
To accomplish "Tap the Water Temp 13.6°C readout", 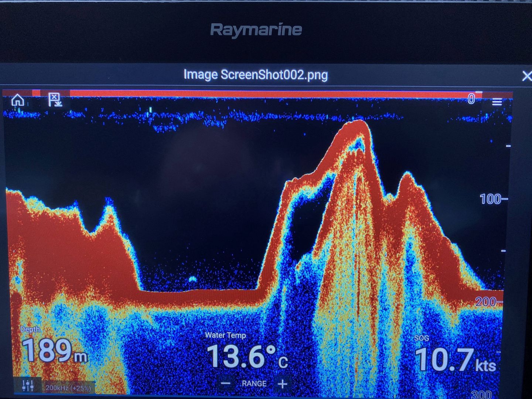I will click(x=246, y=351).
